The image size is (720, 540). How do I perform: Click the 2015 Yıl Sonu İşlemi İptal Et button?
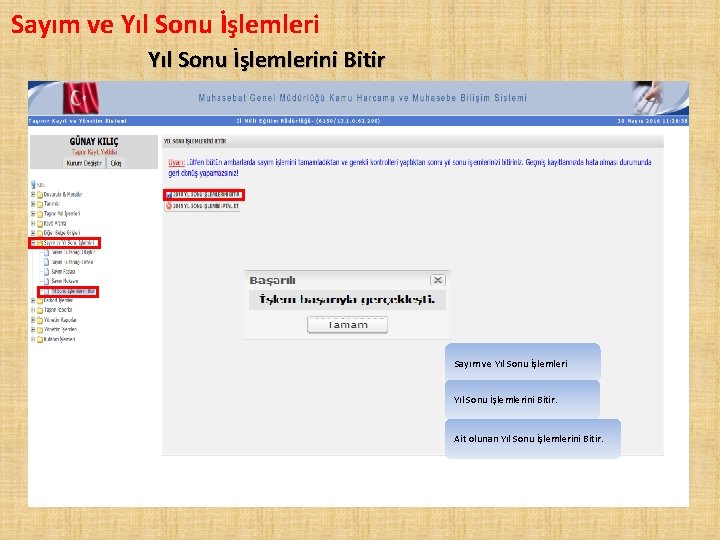click(x=202, y=206)
